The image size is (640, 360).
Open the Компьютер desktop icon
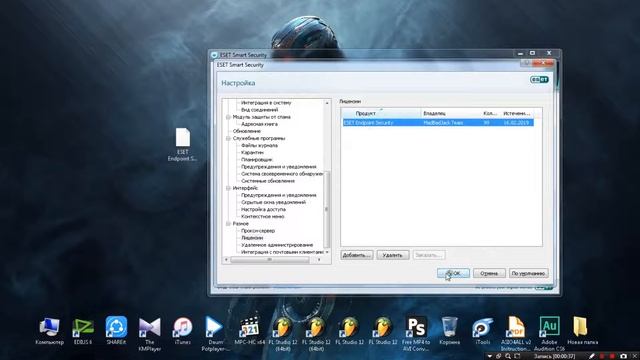49,331
